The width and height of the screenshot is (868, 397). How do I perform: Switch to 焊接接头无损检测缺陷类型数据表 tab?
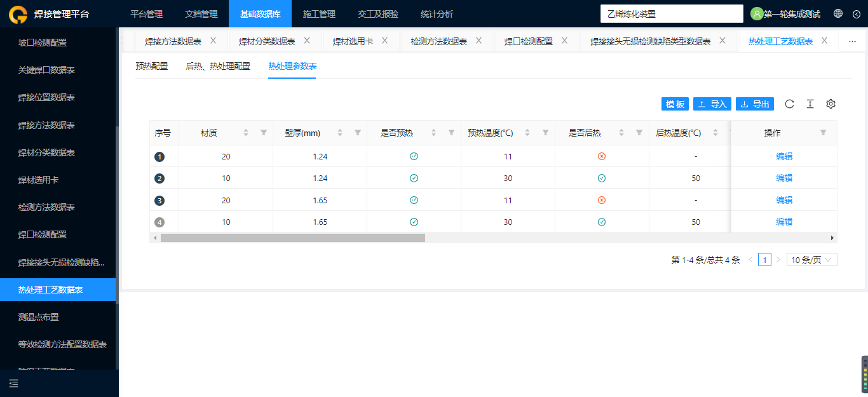[650, 42]
